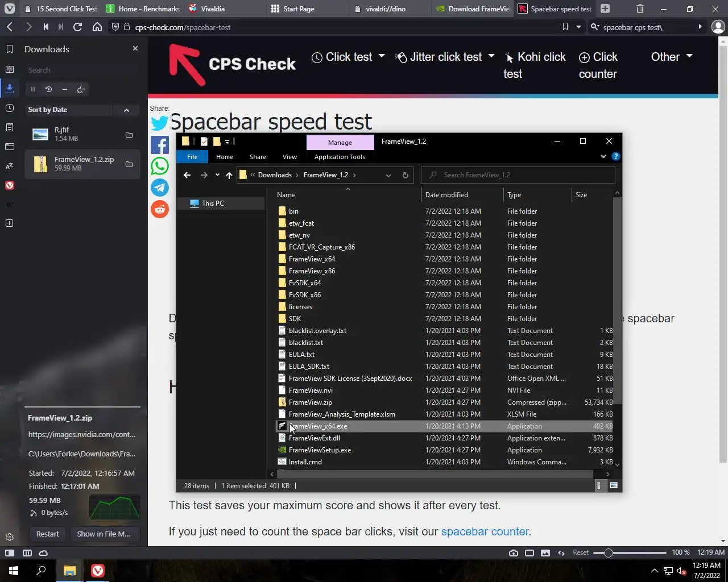Open the address bar bookmark dropdown arrow
The height and width of the screenshot is (582, 728).
point(578,27)
